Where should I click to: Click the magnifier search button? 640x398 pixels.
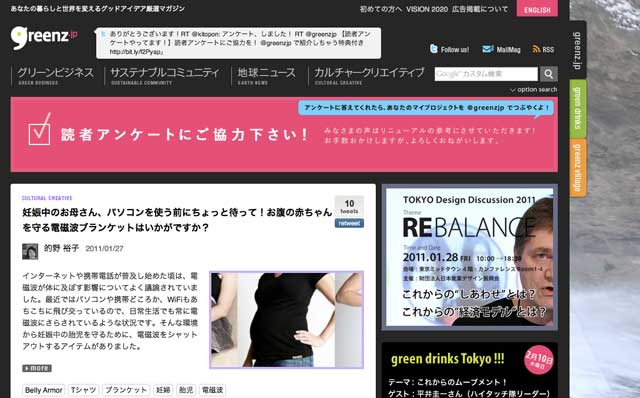point(549,74)
